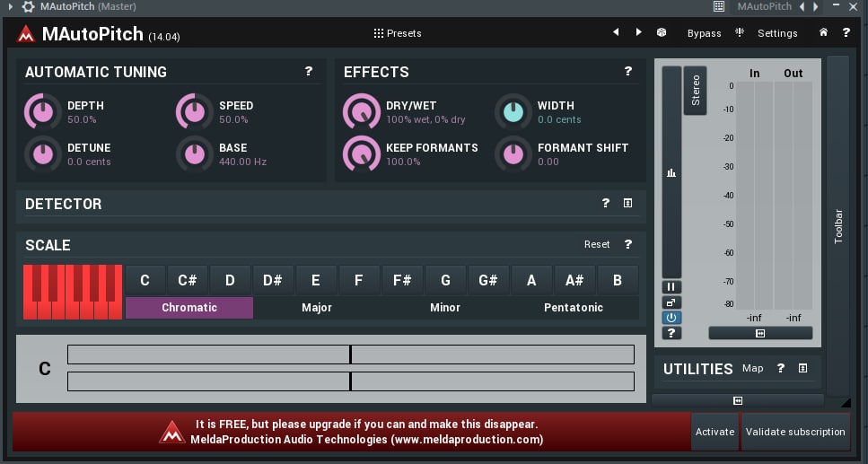Toggle the C# note in scale

point(187,280)
